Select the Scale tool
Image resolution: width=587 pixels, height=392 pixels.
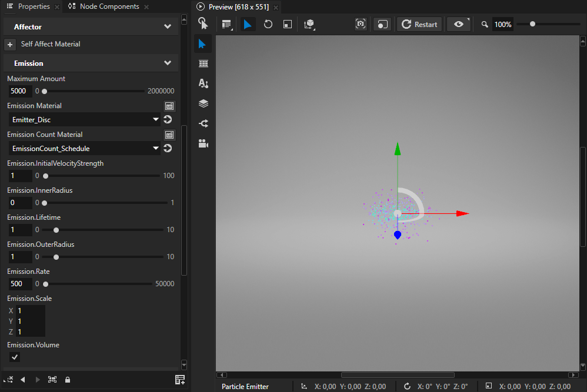tap(288, 24)
